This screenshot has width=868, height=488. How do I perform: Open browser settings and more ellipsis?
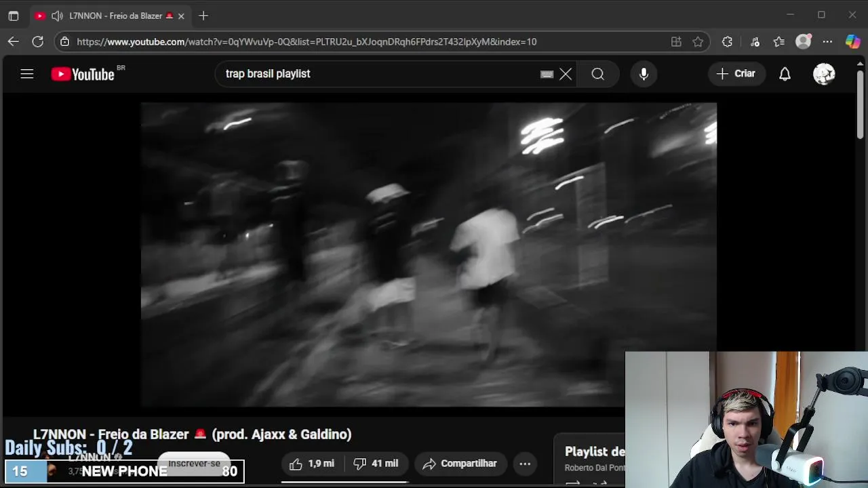click(x=827, y=41)
